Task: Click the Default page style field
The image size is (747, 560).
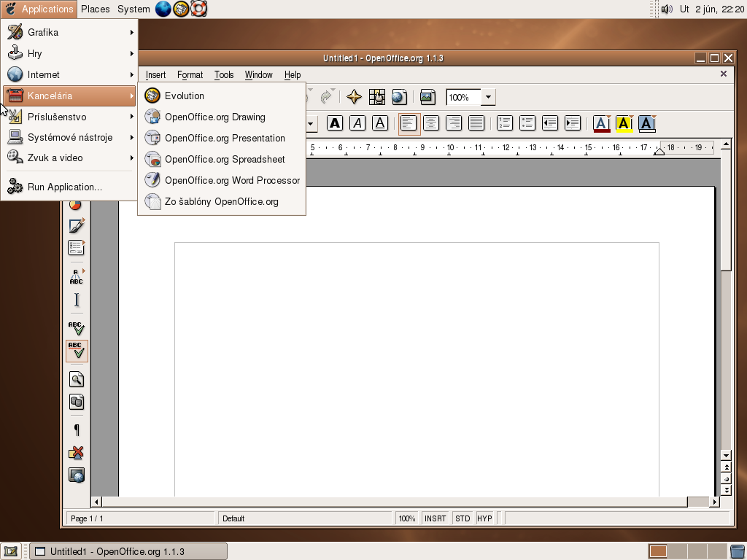Action: [305, 518]
